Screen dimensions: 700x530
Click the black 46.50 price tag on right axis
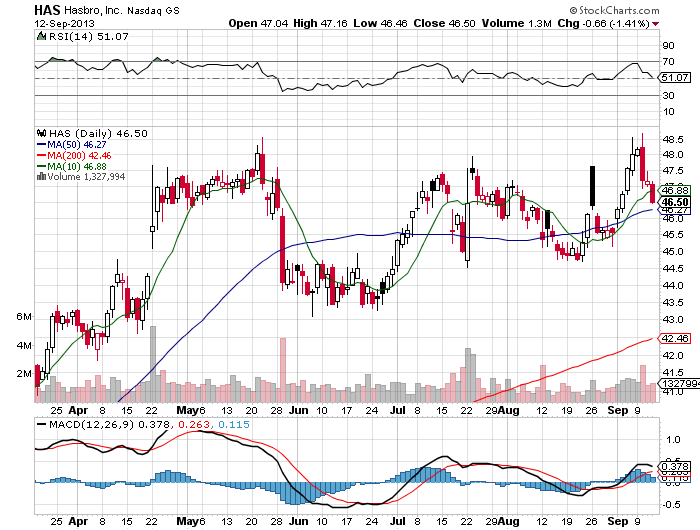(675, 202)
